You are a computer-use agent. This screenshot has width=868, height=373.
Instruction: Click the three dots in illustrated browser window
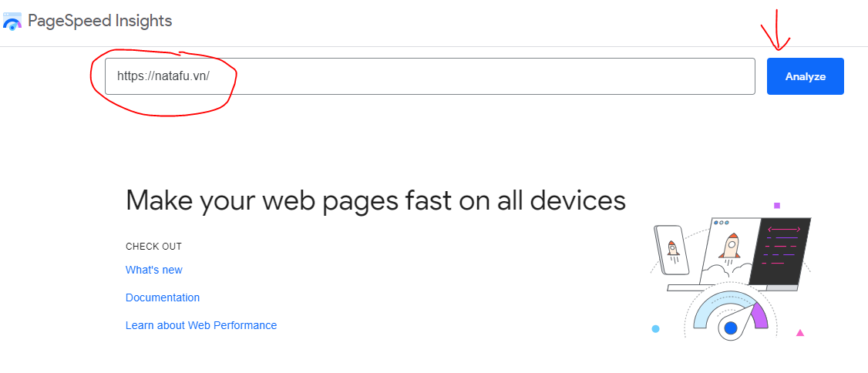[722, 223]
